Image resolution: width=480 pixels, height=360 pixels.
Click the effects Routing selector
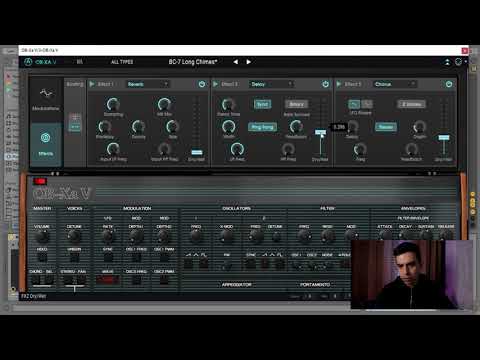point(75,123)
